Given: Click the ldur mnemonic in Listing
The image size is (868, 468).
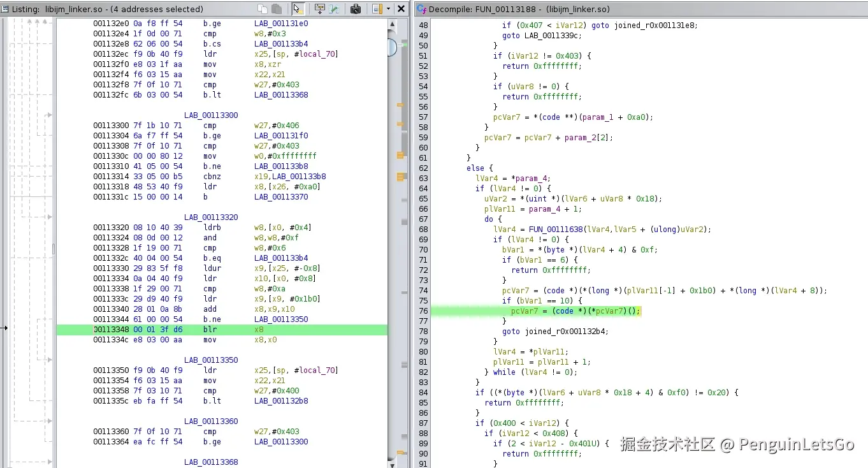Looking at the screenshot, I should point(213,268).
